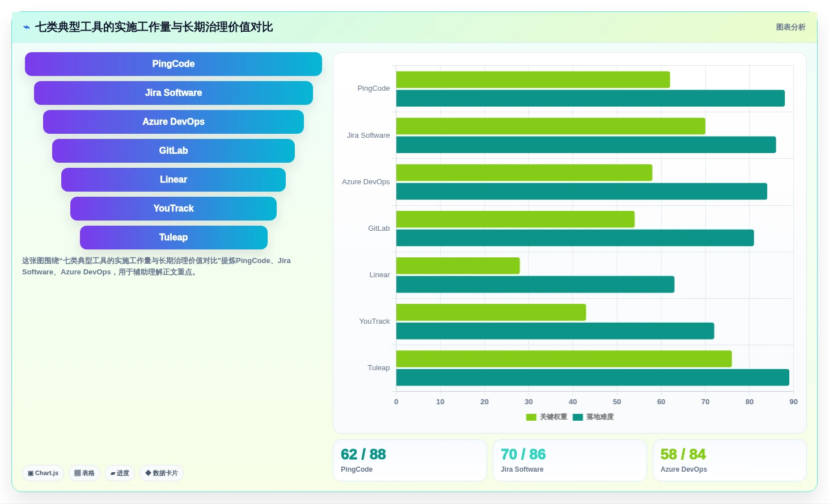Screen dimensions: 829x504
Task: Click the x-axis tick value 80
Action: click(x=750, y=402)
